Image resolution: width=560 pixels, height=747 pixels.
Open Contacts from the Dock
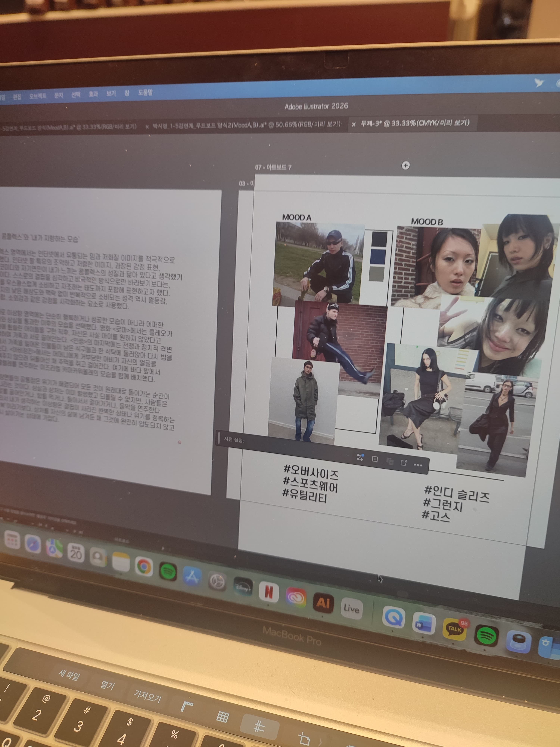[98, 557]
